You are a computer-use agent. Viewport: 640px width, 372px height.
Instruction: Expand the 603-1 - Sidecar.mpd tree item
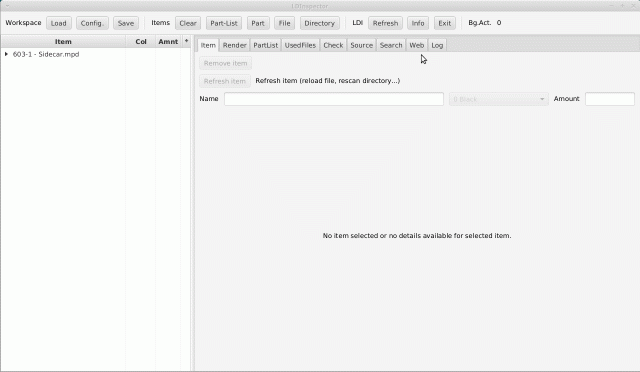(7, 54)
